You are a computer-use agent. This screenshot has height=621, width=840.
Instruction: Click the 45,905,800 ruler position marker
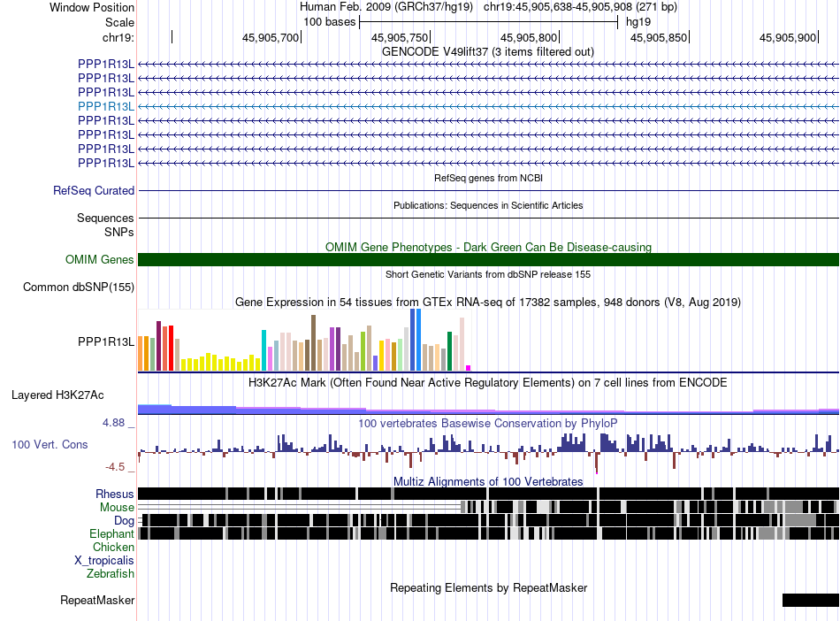coord(530,37)
